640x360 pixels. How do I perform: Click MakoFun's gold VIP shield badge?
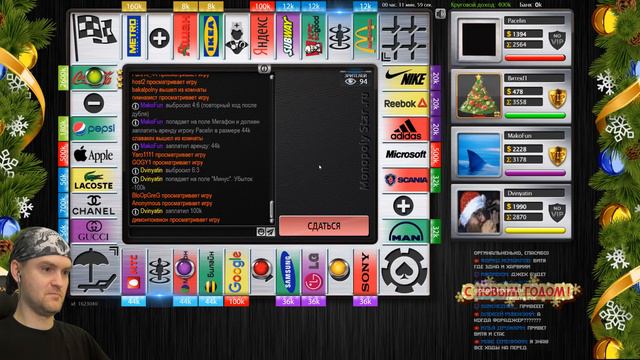pos(557,155)
